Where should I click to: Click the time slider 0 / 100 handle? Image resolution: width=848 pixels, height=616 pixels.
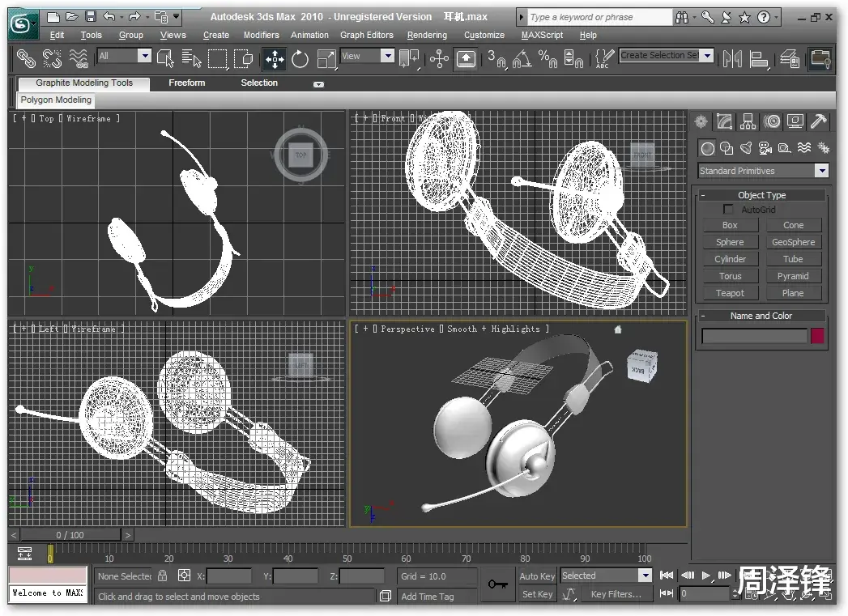(70, 535)
